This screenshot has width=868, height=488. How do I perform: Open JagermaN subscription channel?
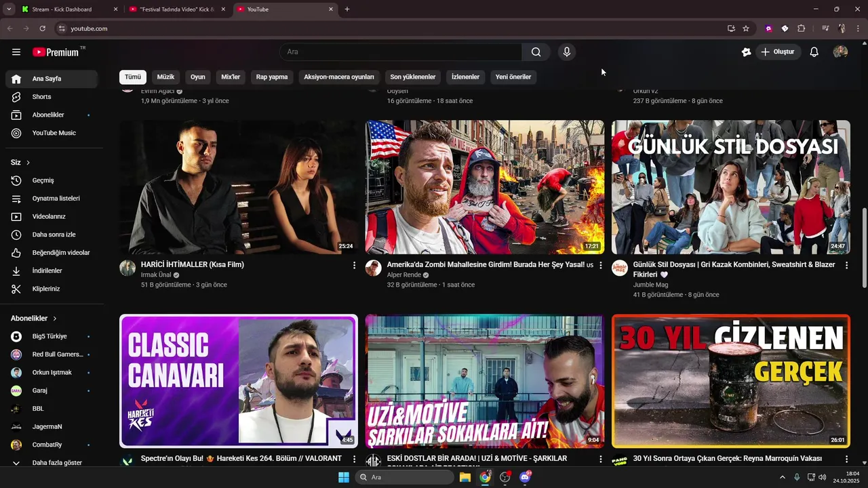click(x=52, y=427)
